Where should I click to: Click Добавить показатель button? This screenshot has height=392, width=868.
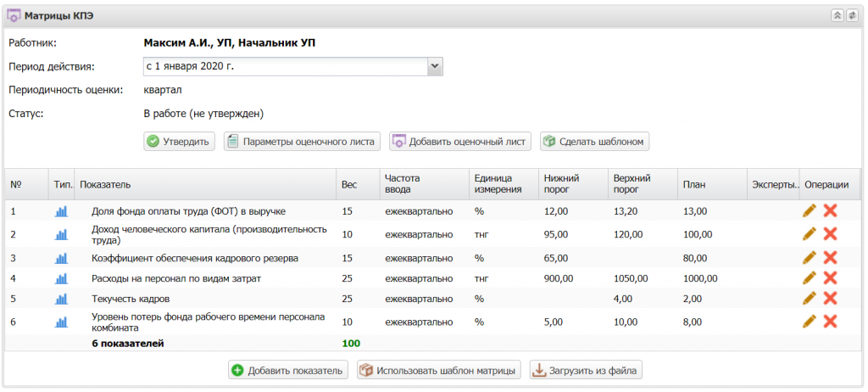click(288, 371)
